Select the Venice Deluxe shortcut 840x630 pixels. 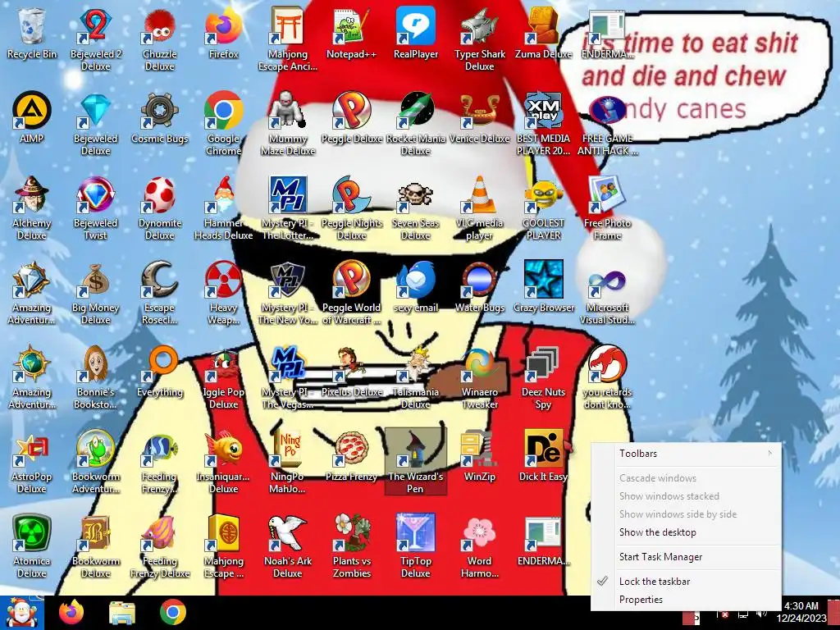(x=479, y=118)
